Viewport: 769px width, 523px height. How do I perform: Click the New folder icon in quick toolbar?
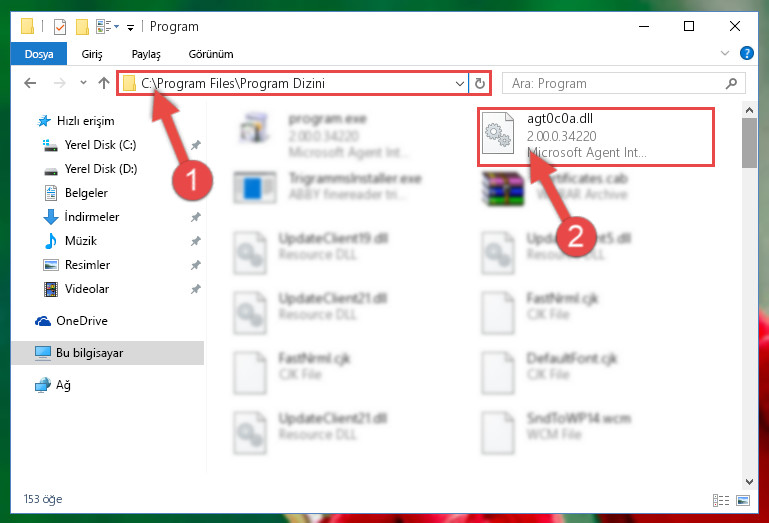click(82, 26)
